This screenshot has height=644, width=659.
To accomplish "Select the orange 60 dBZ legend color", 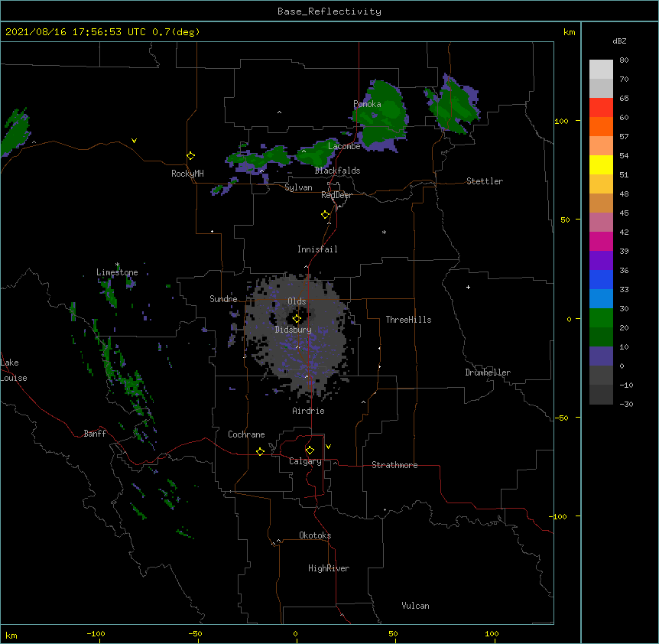I will [601, 126].
